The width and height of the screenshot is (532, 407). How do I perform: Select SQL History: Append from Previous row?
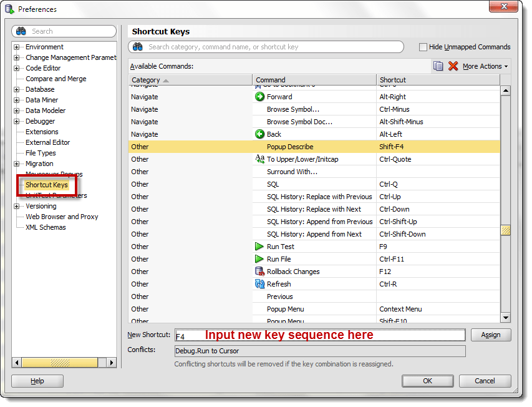click(x=314, y=222)
